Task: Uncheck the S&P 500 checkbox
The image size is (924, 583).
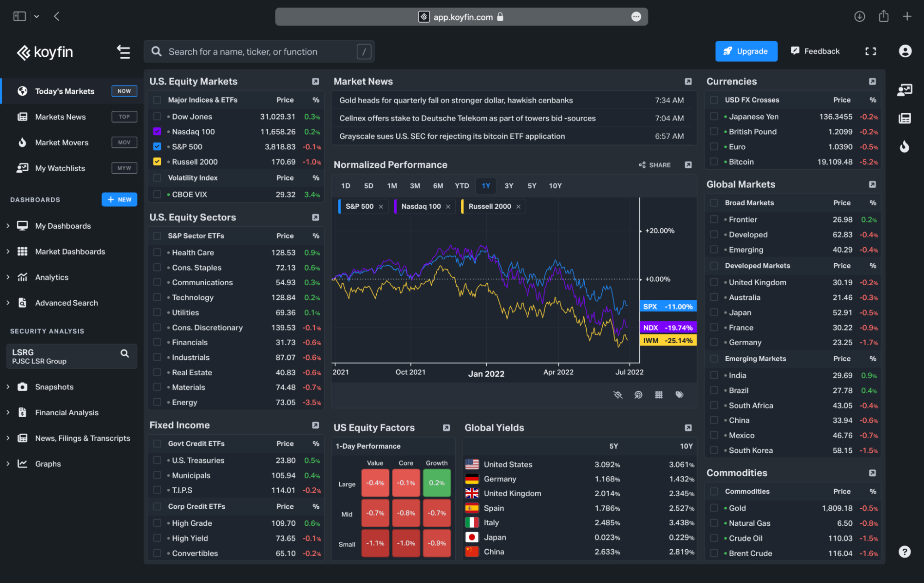Action: coord(157,146)
